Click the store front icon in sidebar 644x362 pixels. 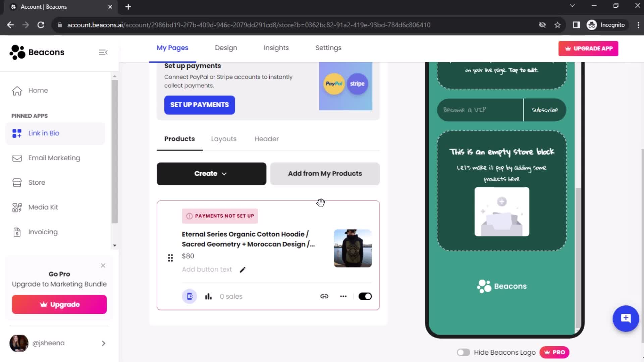[17, 182]
